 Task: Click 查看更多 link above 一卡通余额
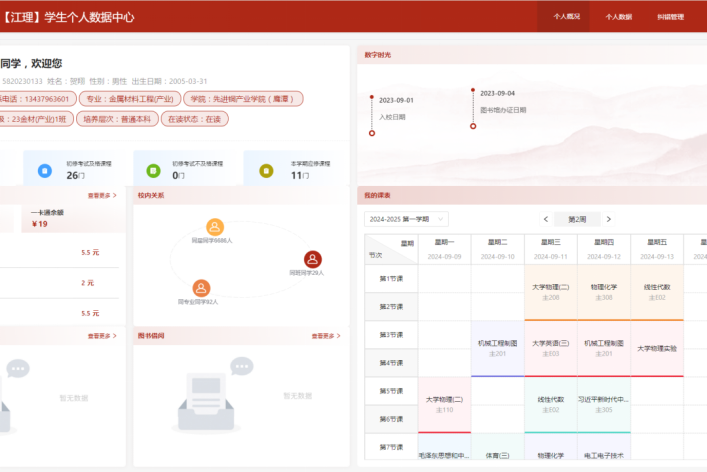[x=102, y=196]
